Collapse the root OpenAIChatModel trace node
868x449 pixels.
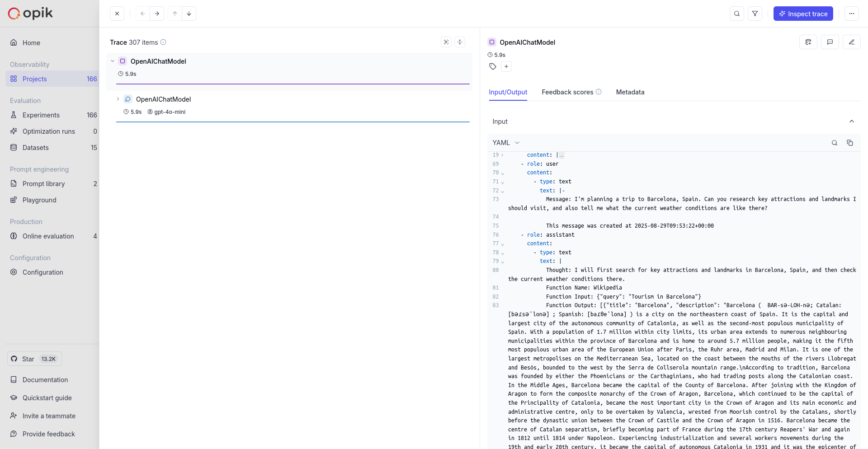pos(113,61)
